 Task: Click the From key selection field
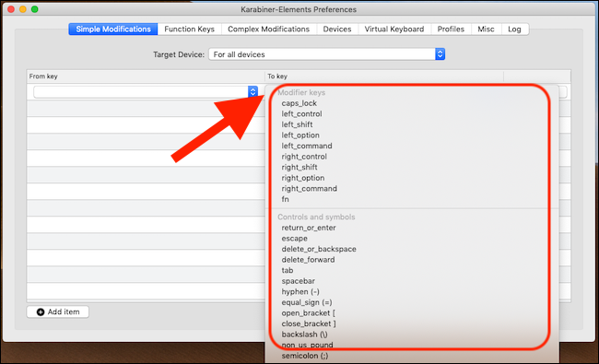click(x=146, y=91)
